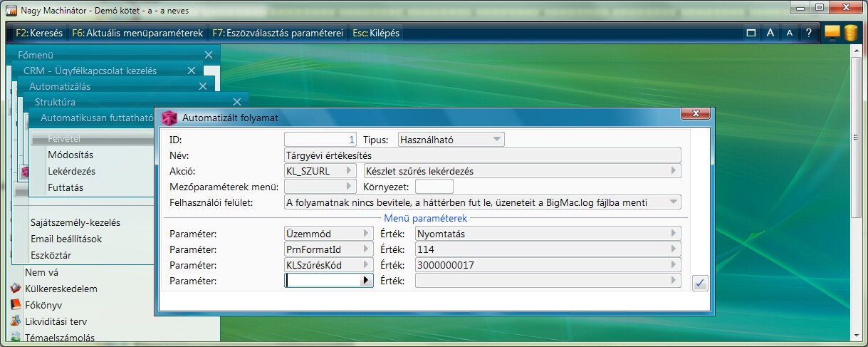
Task: Click the Menü paraméterek section label
Action: [425, 218]
